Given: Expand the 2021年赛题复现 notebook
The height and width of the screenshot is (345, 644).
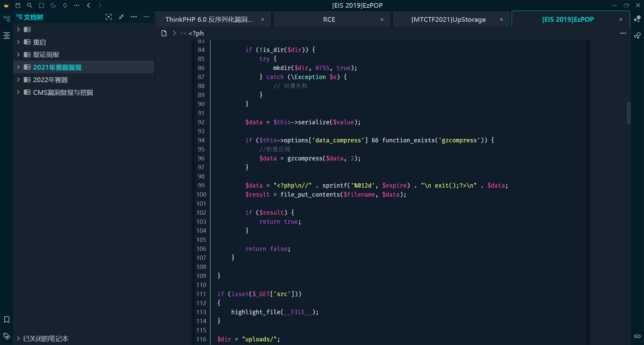Looking at the screenshot, I should click(x=18, y=67).
